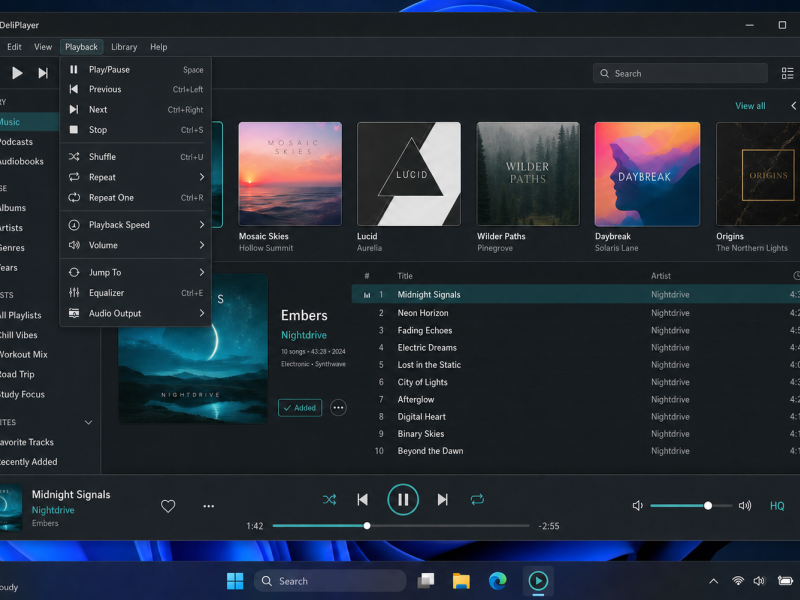Click the loud speaker icon beside the volume slider
800x600 pixels.
point(745,506)
